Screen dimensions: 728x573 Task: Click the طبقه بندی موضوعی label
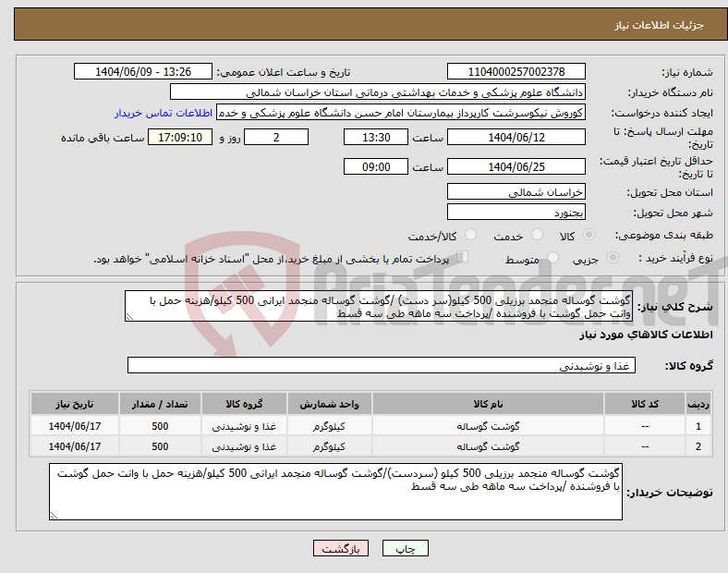[x=664, y=235]
